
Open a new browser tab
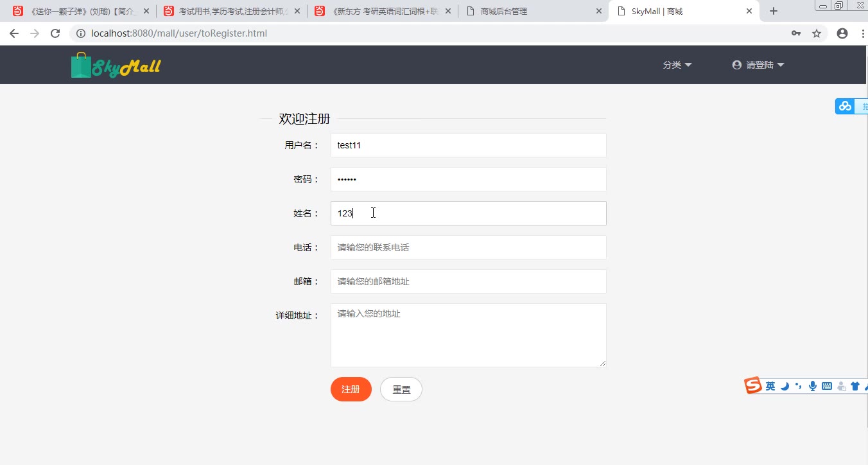coord(774,11)
